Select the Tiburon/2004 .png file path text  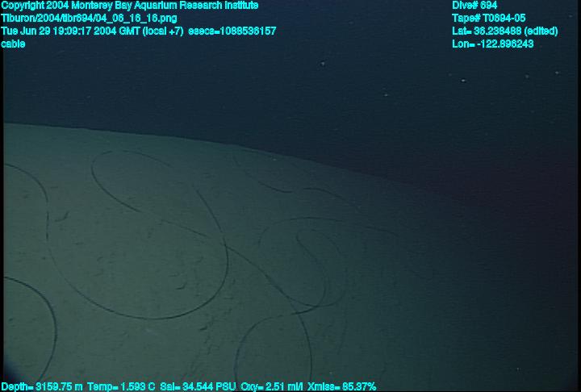click(89, 19)
